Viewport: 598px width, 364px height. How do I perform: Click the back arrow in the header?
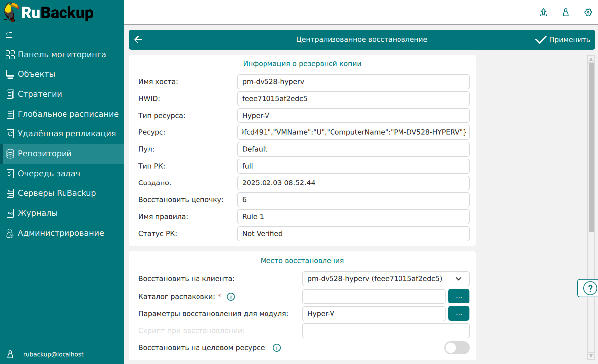pyautogui.click(x=138, y=40)
